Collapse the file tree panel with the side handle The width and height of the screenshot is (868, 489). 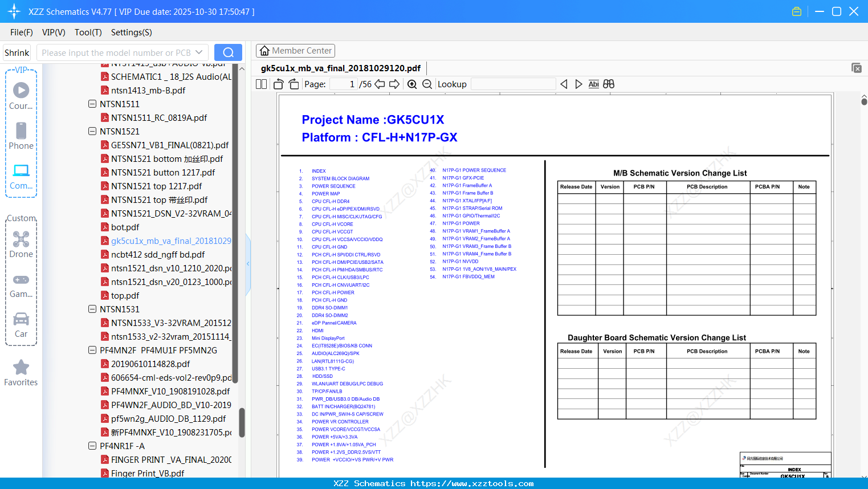click(248, 264)
